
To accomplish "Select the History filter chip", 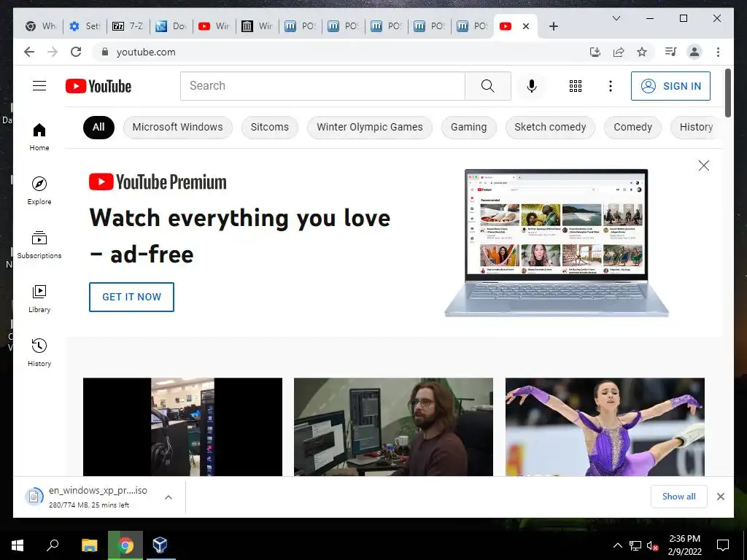I will tap(696, 127).
